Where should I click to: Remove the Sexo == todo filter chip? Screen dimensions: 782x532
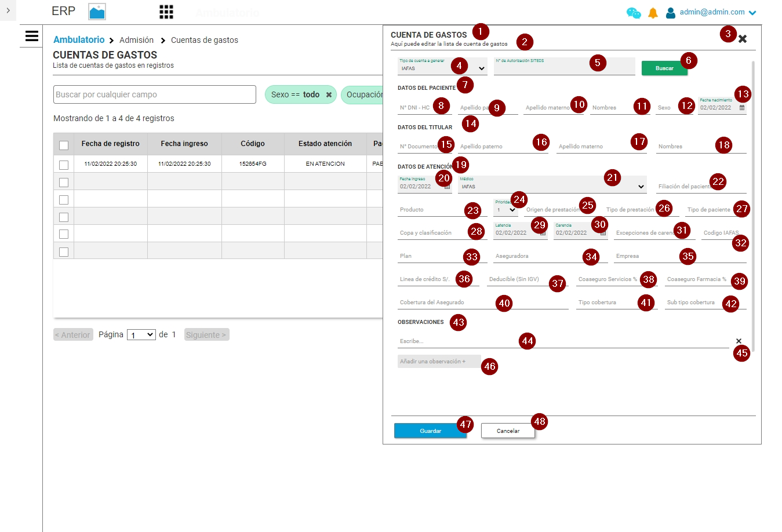tap(329, 94)
